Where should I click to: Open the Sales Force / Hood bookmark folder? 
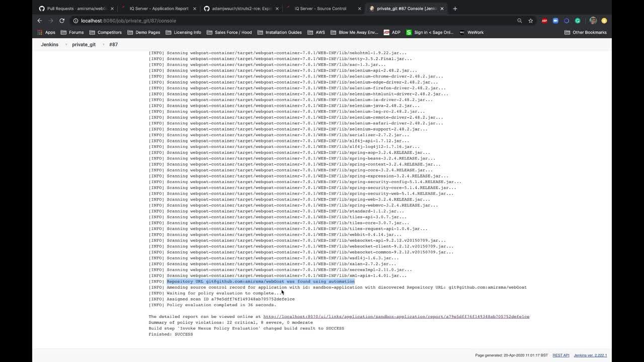(x=229, y=32)
